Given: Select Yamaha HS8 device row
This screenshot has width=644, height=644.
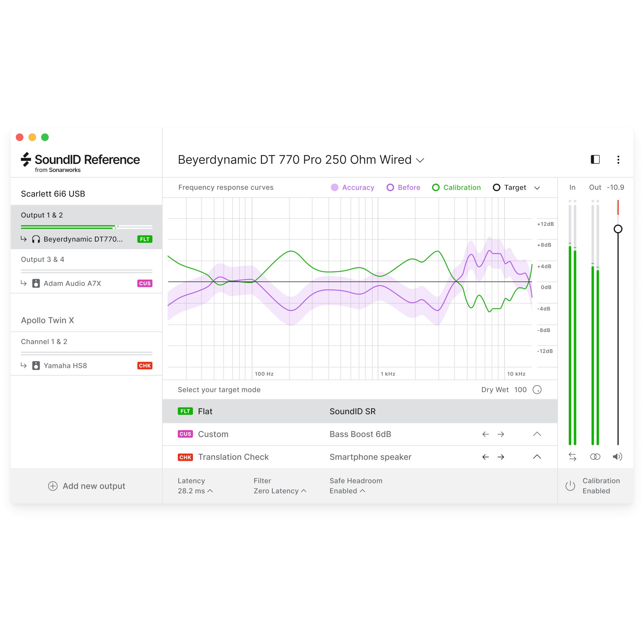Looking at the screenshot, I should 87,366.
